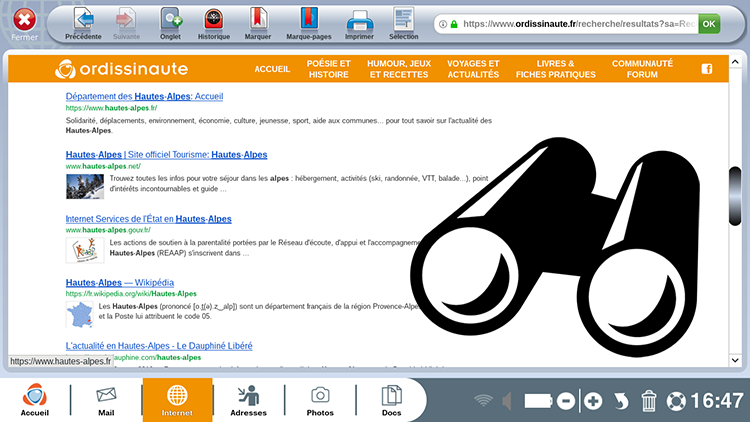Click the France map thumbnail
Viewport: 750px width, 422px height.
pyautogui.click(x=79, y=314)
